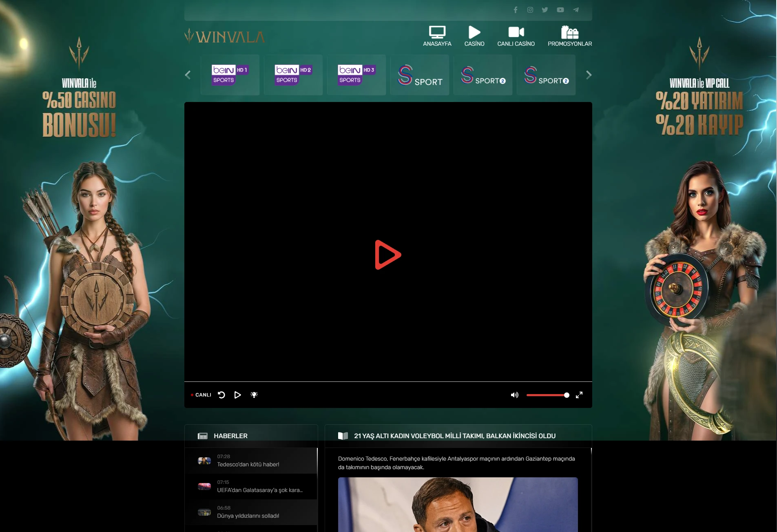
Task: Select beIN Sports HD 1 channel
Action: click(230, 75)
